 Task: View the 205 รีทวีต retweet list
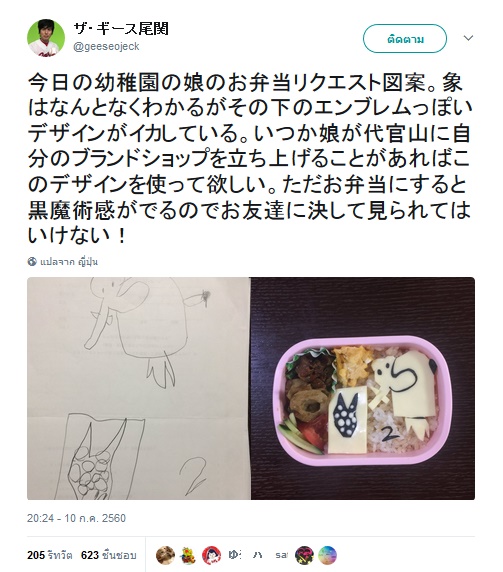point(50,555)
